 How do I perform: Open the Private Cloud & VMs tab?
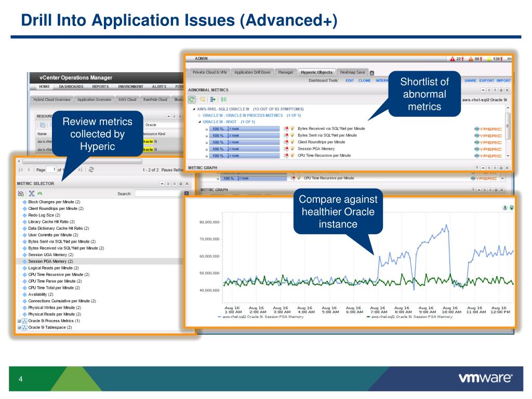[209, 72]
